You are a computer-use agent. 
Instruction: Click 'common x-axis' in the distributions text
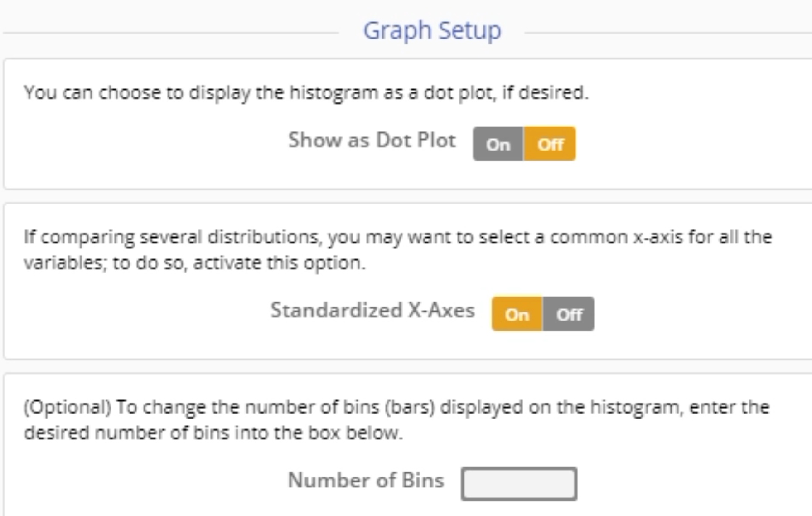coord(616,237)
